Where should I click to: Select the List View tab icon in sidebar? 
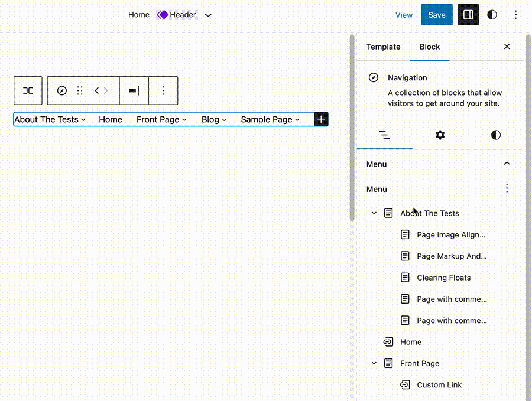point(385,135)
